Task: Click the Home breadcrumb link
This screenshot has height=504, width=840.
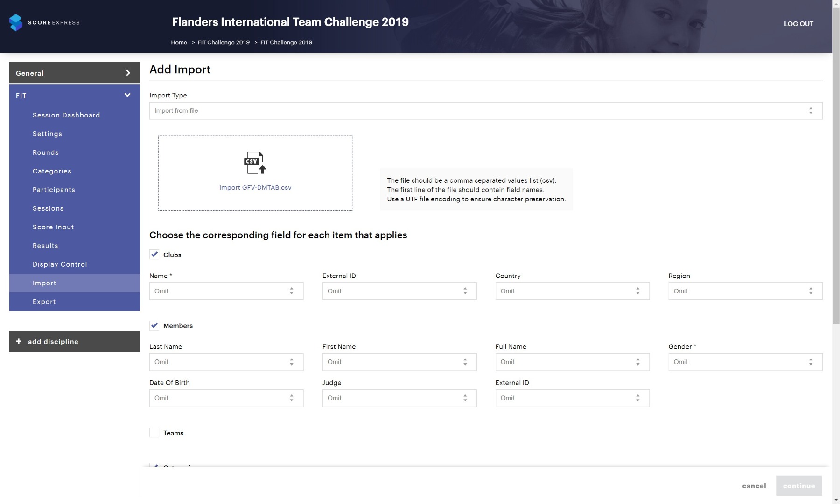Action: pyautogui.click(x=179, y=42)
